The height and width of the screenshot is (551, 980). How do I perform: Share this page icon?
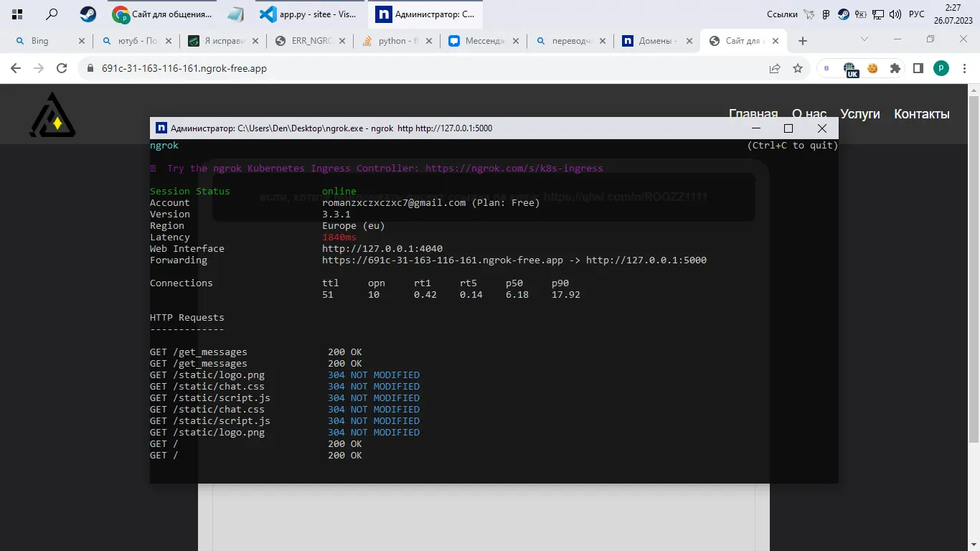click(775, 69)
